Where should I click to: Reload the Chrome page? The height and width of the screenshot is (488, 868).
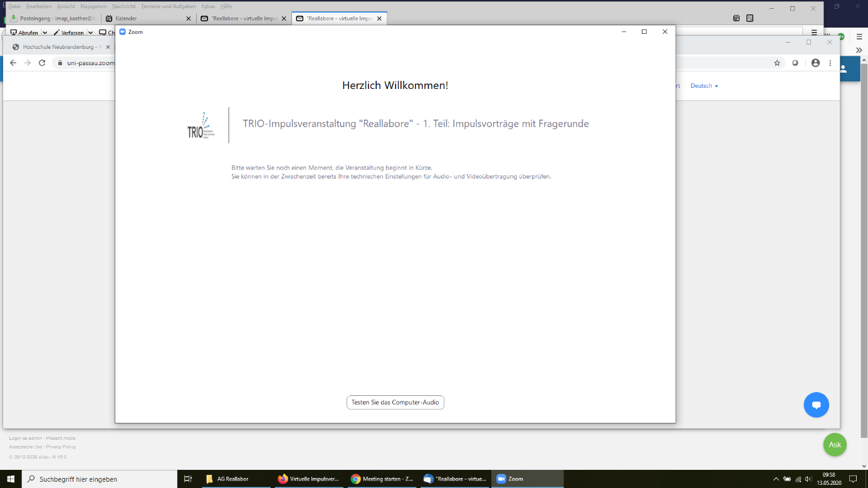click(42, 63)
